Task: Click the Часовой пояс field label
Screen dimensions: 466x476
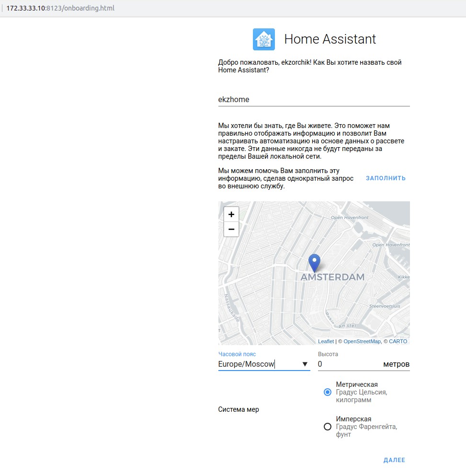Action: point(237,354)
